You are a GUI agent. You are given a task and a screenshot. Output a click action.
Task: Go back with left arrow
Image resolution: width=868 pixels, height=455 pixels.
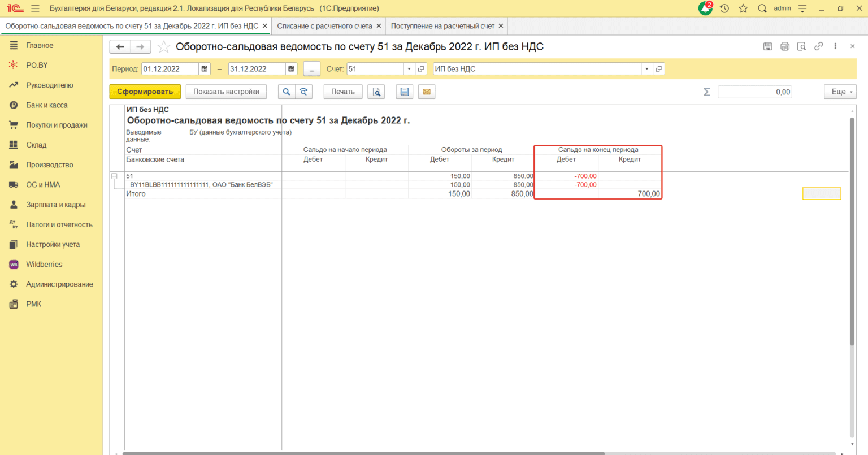point(120,47)
